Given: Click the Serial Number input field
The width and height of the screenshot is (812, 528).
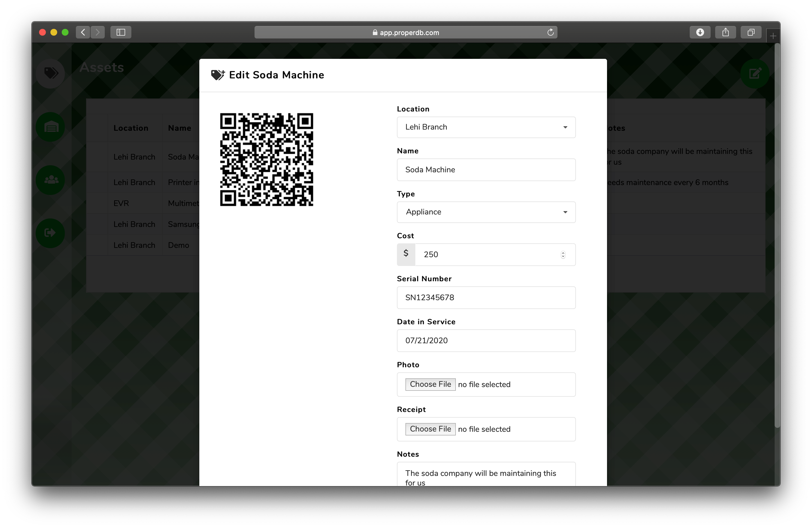Looking at the screenshot, I should tap(486, 297).
